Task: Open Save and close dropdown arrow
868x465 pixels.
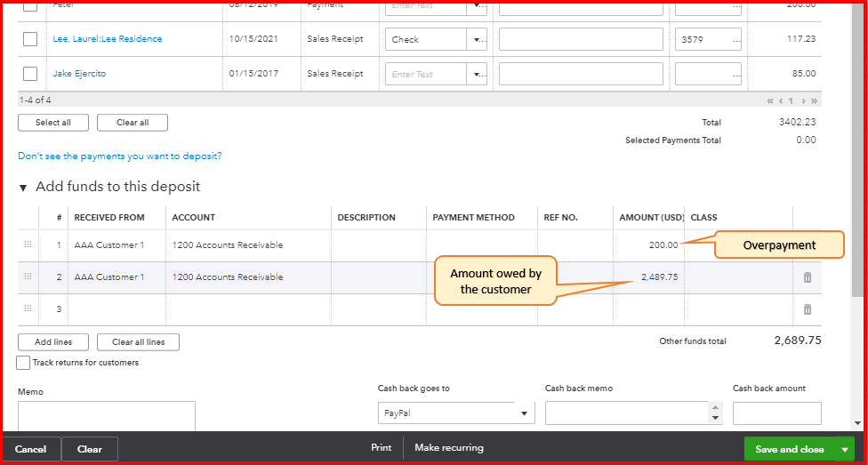Action: click(x=844, y=450)
